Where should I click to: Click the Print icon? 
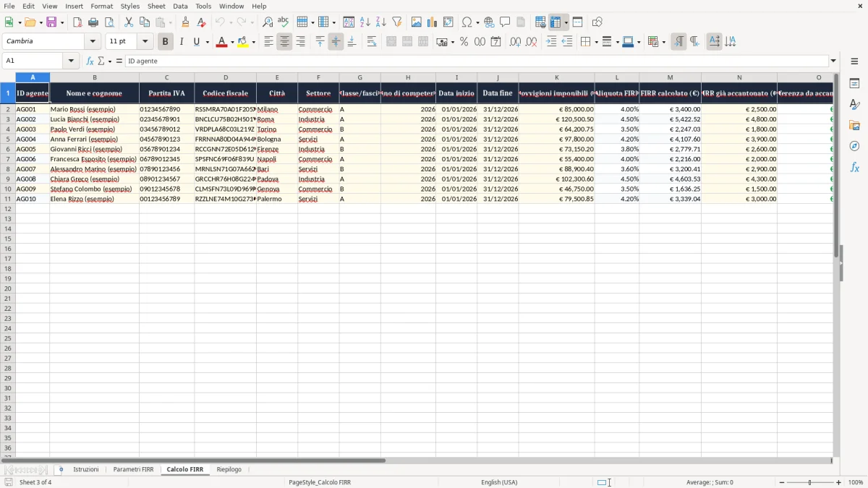[93, 22]
